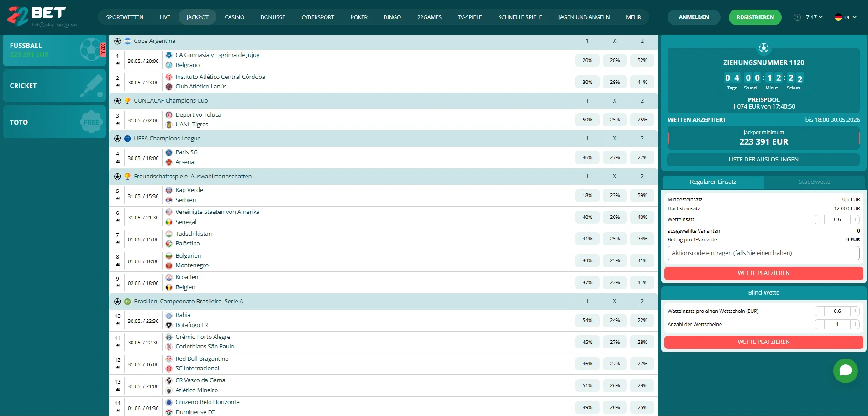Open LISTE DER AUSLOSUNGEN

pyautogui.click(x=763, y=160)
